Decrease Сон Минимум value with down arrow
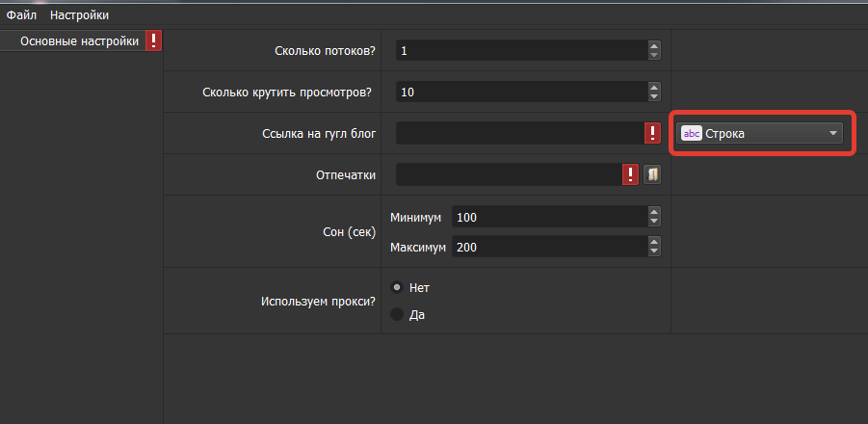The width and height of the screenshot is (868, 424). (x=654, y=223)
